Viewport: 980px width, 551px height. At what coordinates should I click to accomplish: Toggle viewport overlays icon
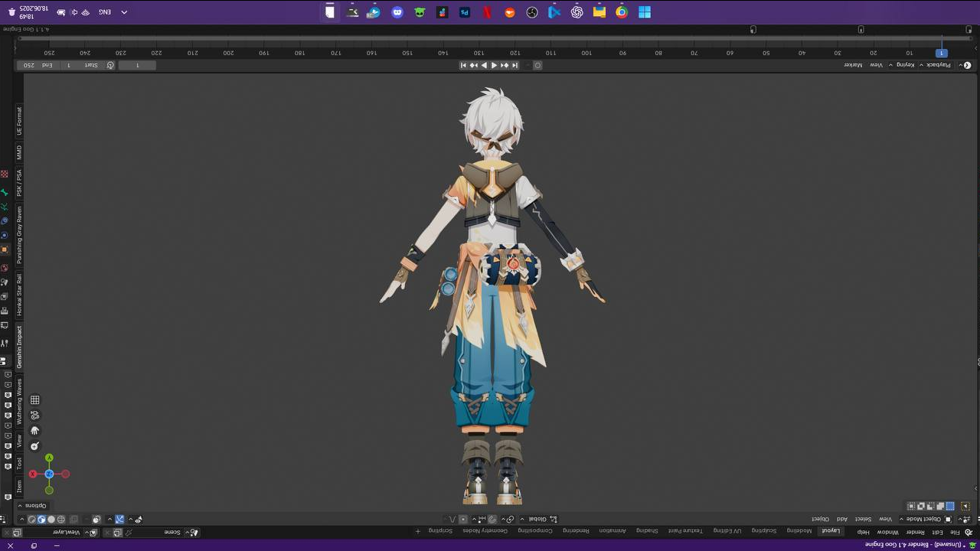coord(96,520)
